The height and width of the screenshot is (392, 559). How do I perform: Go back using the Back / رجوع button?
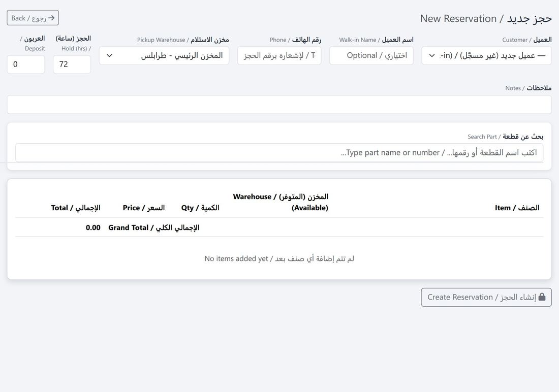point(33,18)
